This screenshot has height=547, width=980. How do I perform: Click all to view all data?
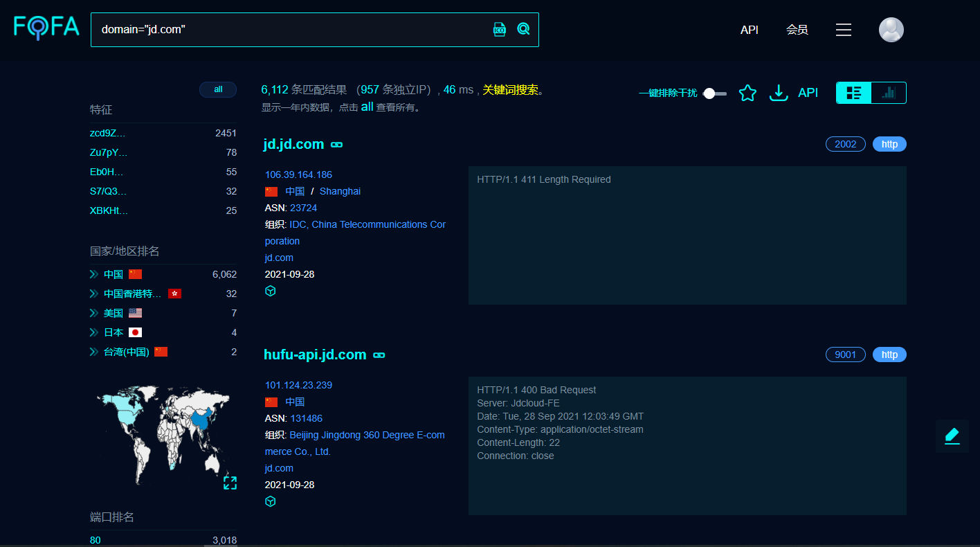(x=367, y=107)
